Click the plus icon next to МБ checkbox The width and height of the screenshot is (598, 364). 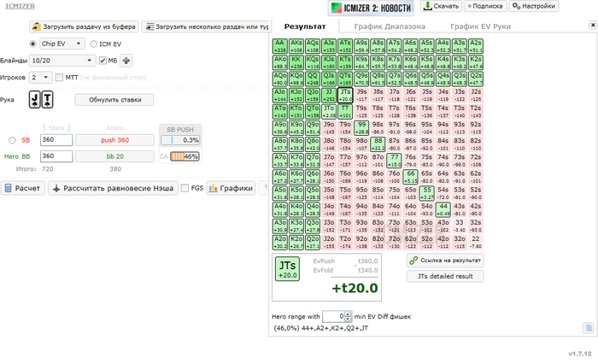[126, 61]
